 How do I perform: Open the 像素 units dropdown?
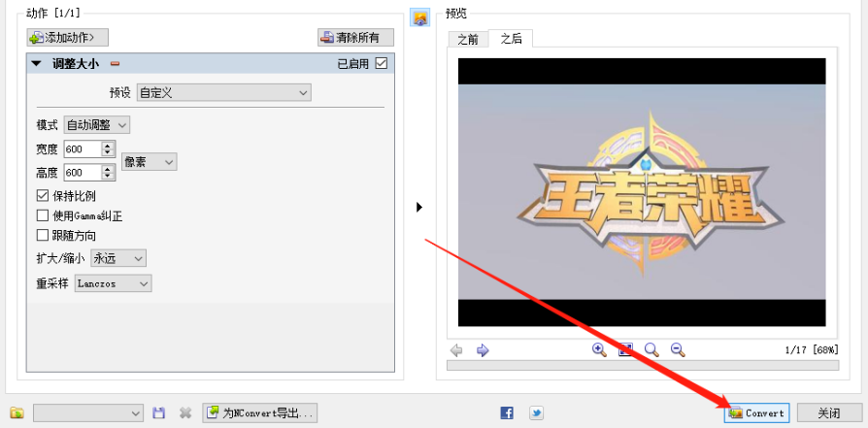pyautogui.click(x=150, y=162)
